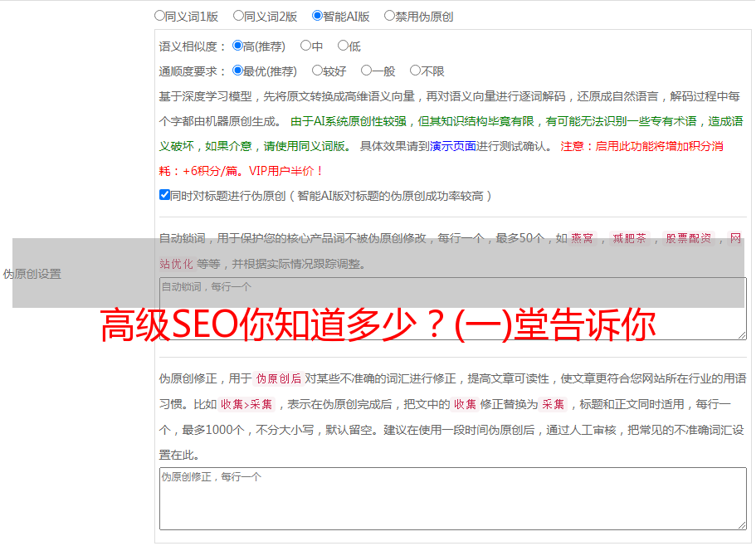The width and height of the screenshot is (756, 546).
Task: Select the 禁用伪原创 radio option
Action: (x=389, y=16)
